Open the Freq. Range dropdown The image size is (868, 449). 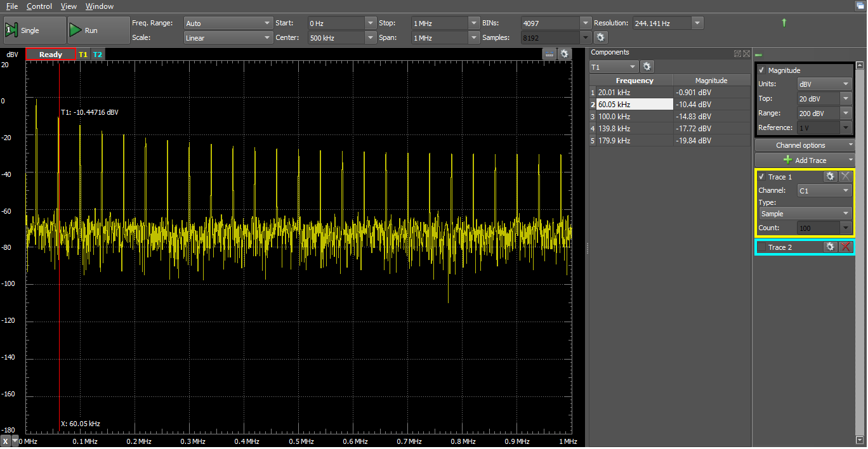click(x=228, y=23)
